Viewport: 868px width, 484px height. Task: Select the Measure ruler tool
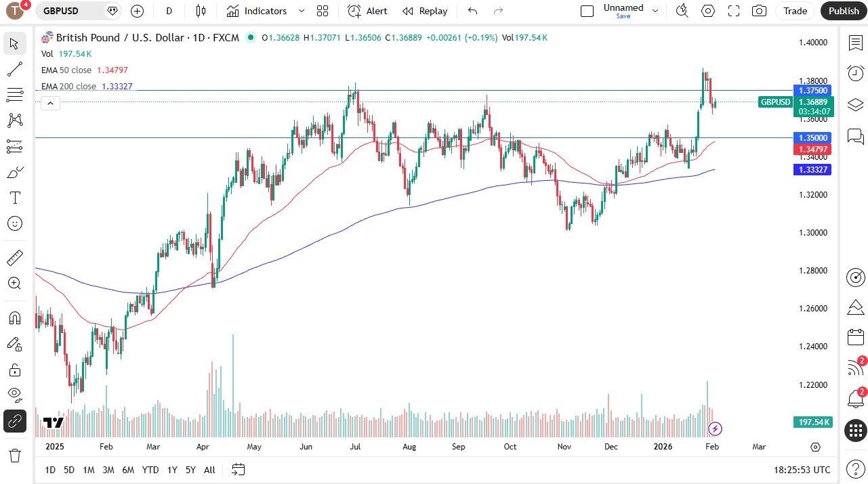point(15,257)
